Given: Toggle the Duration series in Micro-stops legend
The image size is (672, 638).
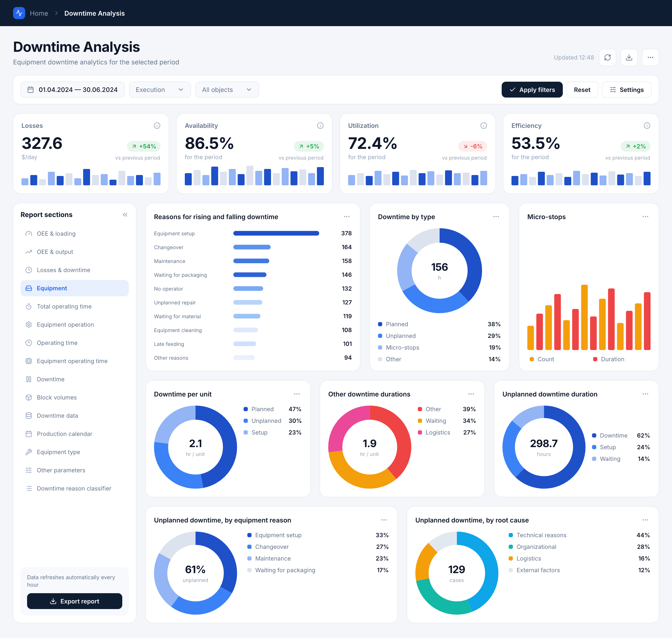Looking at the screenshot, I should pos(608,359).
